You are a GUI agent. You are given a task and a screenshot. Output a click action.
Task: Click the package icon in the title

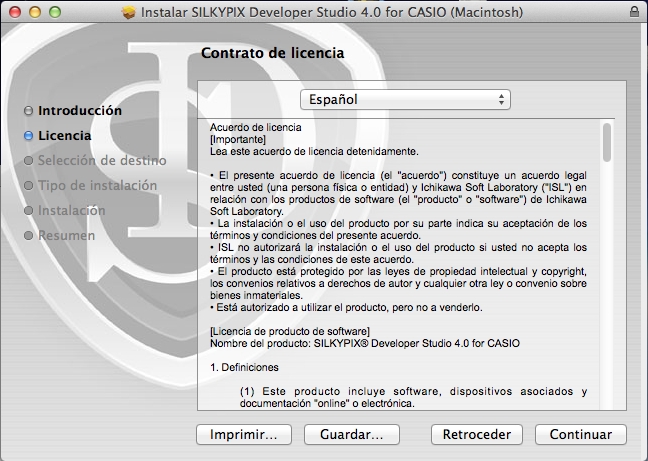[129, 12]
